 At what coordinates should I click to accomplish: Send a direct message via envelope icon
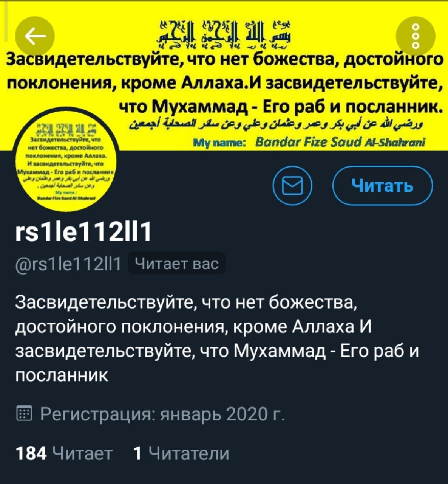(x=292, y=186)
